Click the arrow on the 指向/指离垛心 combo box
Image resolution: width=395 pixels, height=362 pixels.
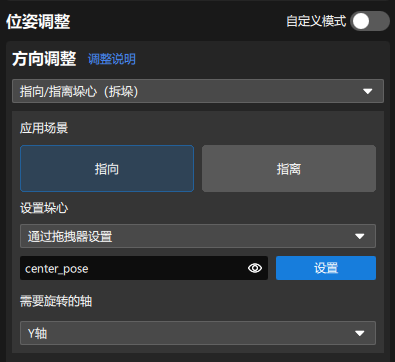368,91
